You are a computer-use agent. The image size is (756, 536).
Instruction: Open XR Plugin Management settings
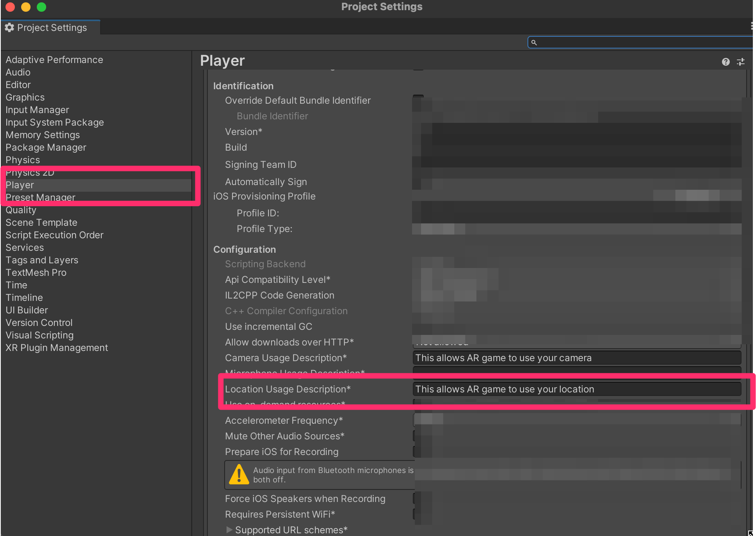(57, 348)
